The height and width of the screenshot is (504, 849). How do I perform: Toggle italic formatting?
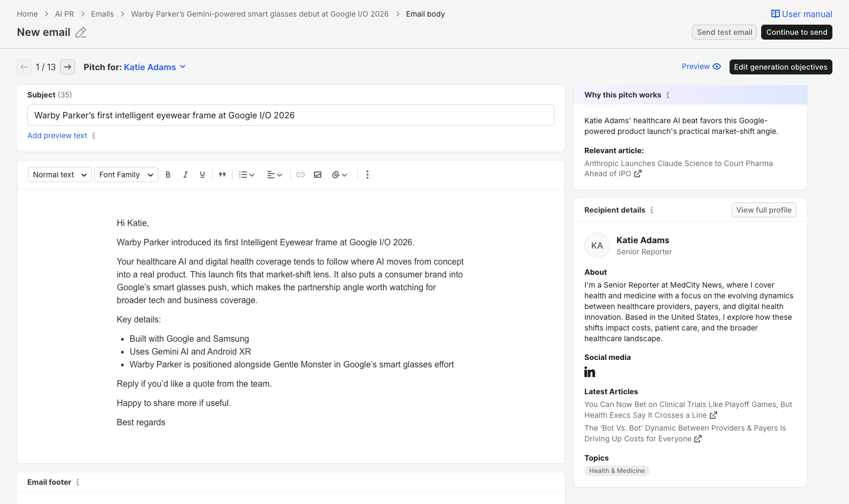[185, 175]
